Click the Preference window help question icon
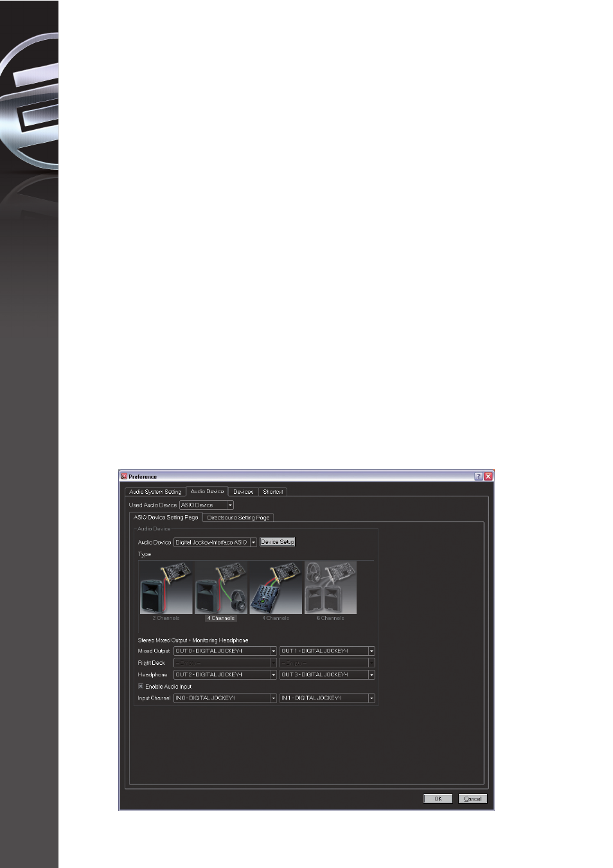The height and width of the screenshot is (868, 613). (479, 476)
